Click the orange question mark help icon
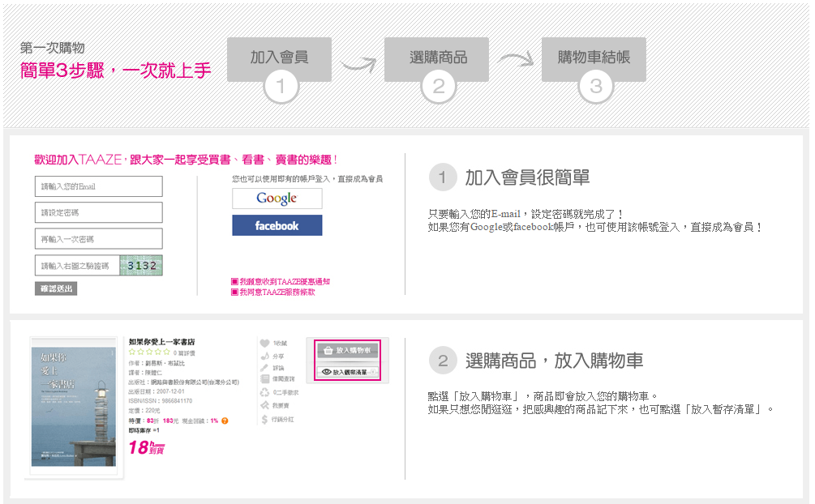815x504 pixels. coord(225,421)
